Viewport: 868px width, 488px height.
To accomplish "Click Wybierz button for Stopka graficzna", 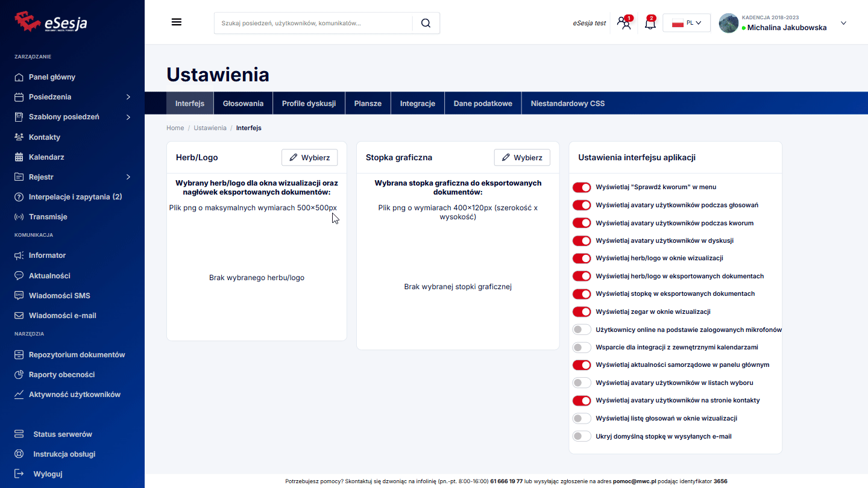I will (x=522, y=157).
